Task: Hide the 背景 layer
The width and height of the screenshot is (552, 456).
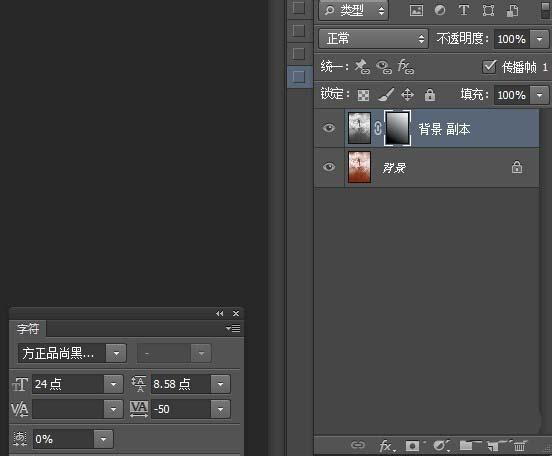Action: tap(329, 167)
